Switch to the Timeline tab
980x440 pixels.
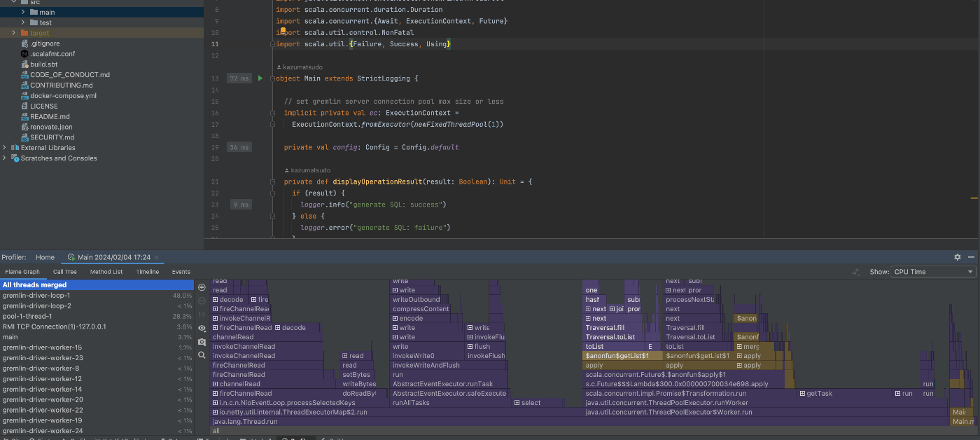click(147, 272)
